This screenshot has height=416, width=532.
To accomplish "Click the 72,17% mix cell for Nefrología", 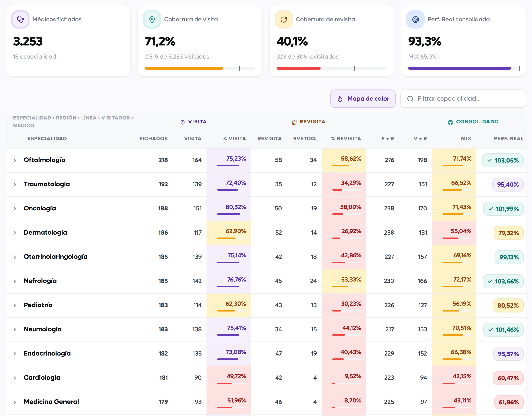I will click(454, 281).
